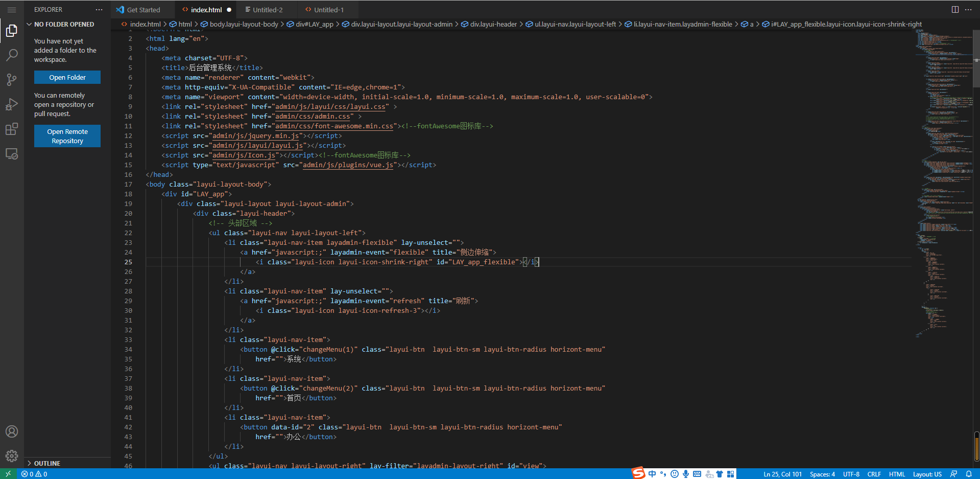Open div.layui-header breadcrumb
The height and width of the screenshot is (479, 980).
[489, 24]
